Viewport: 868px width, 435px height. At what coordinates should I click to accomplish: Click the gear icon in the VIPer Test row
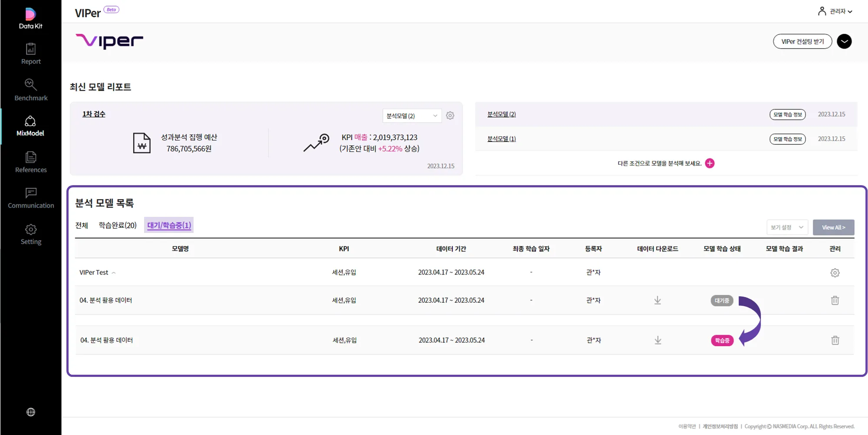[x=835, y=273]
